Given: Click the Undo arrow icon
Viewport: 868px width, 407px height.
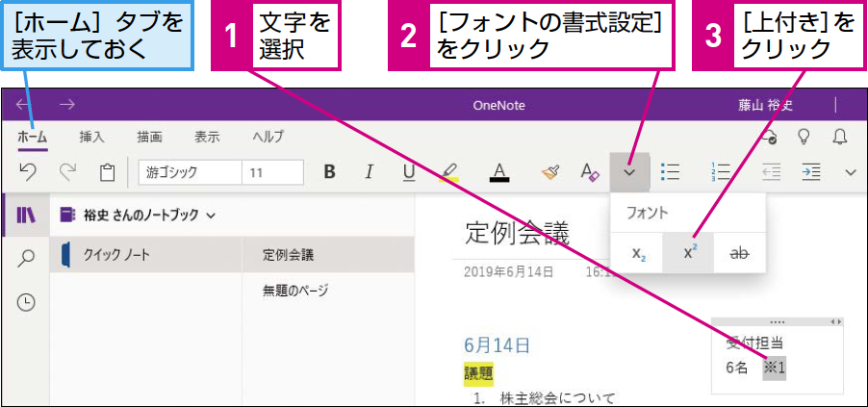Looking at the screenshot, I should click(x=28, y=172).
